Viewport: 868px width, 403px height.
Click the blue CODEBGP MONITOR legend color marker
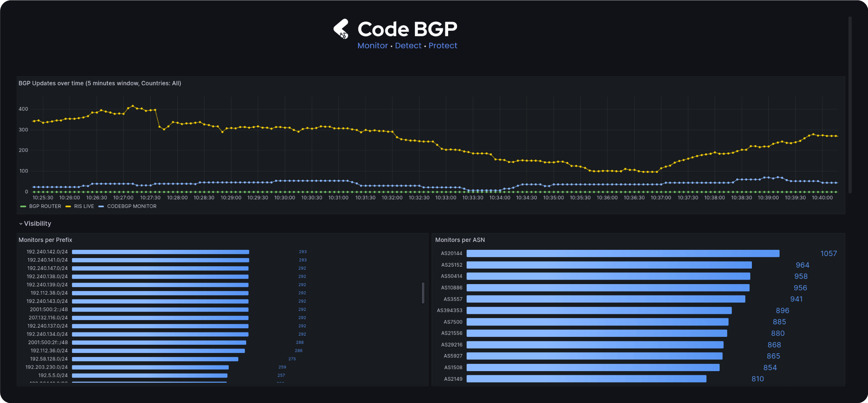101,207
